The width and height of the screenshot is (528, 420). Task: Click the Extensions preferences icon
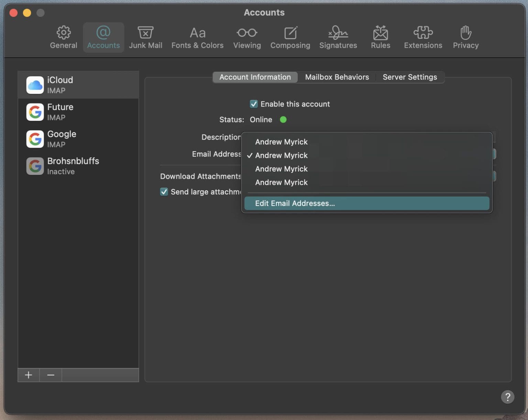[423, 37]
